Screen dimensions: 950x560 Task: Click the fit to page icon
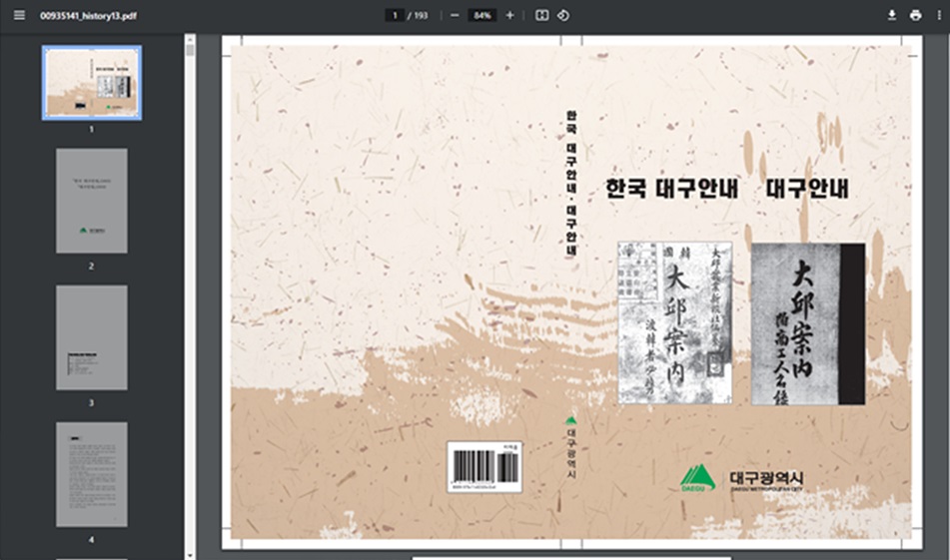541,16
